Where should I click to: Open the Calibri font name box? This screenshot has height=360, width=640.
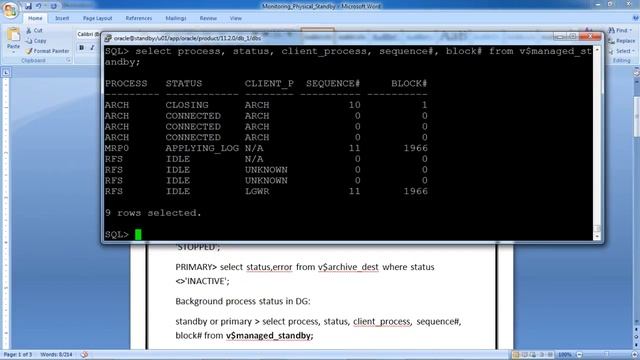point(88,34)
